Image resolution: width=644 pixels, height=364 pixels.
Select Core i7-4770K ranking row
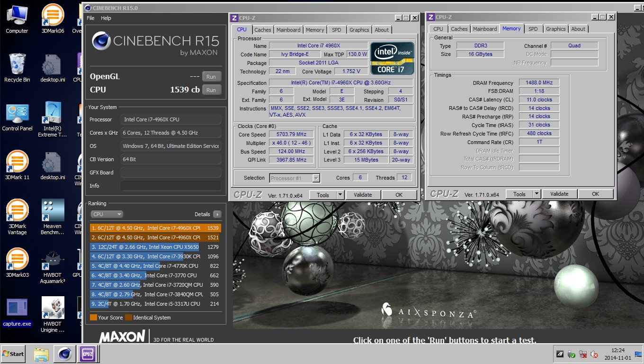click(155, 266)
